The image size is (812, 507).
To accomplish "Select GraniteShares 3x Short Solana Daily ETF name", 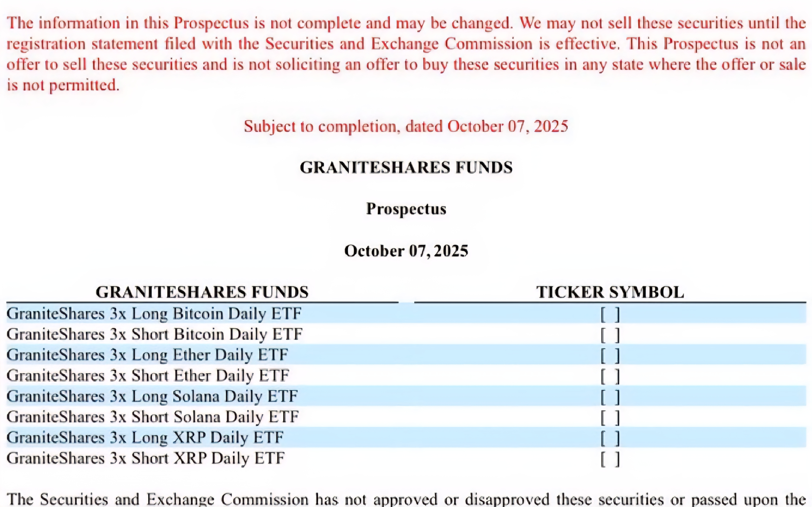I will point(152,417).
